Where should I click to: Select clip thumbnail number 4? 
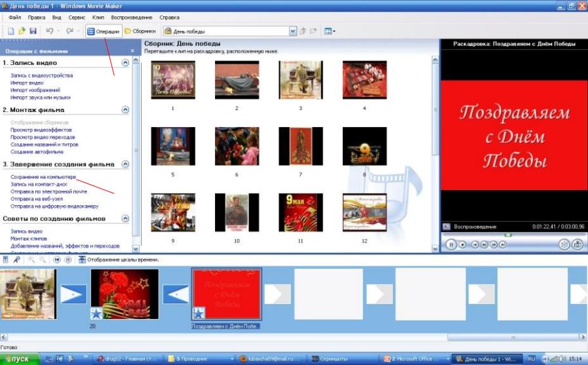pos(364,80)
